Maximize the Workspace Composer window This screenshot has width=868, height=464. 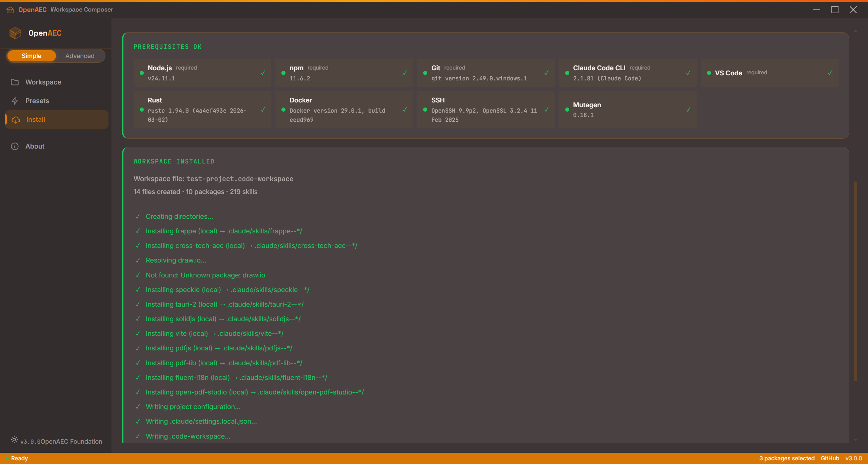(835, 9)
